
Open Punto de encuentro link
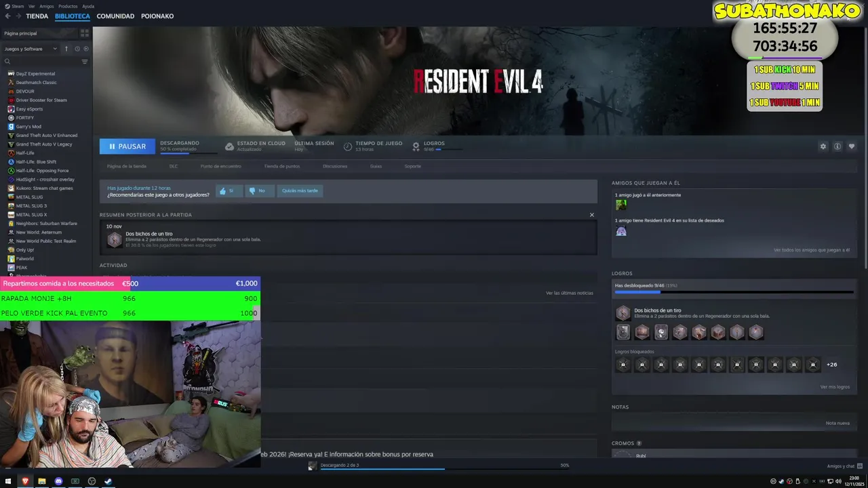221,166
